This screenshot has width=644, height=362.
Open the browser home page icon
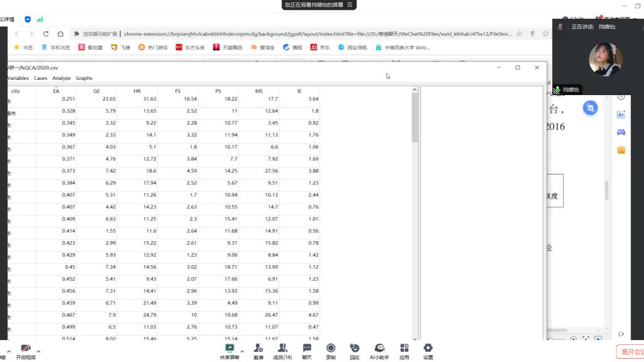(60, 34)
